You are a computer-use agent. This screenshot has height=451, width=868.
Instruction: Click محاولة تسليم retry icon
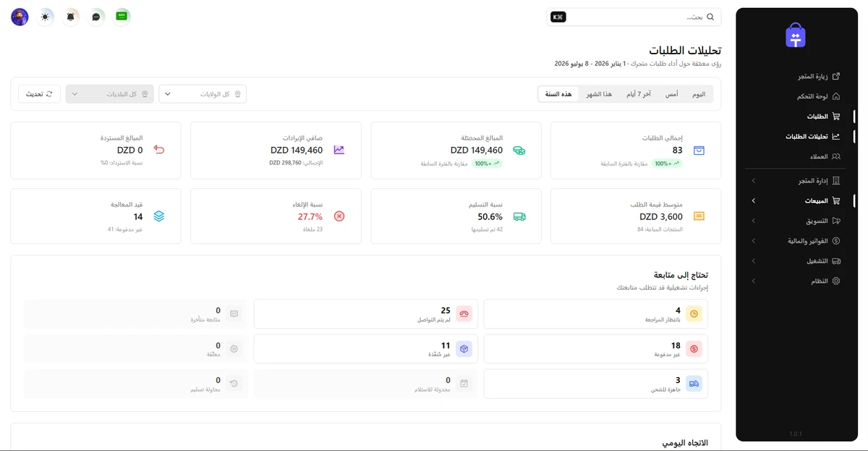coord(234,384)
